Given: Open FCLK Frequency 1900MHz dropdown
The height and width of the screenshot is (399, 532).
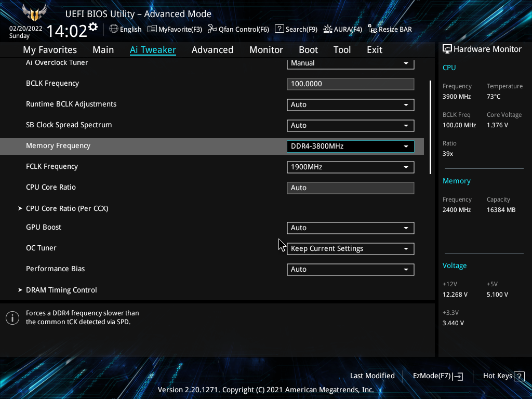Looking at the screenshot, I should point(351,167).
